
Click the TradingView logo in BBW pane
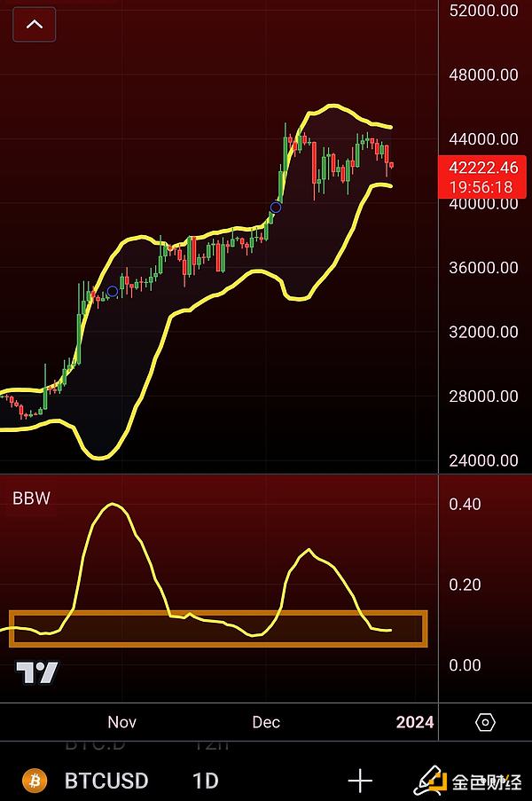coord(37,673)
